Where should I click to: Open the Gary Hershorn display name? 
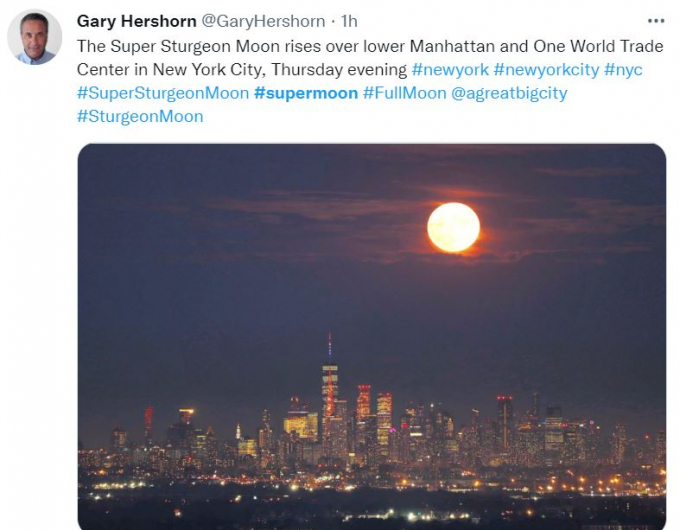[137, 21]
